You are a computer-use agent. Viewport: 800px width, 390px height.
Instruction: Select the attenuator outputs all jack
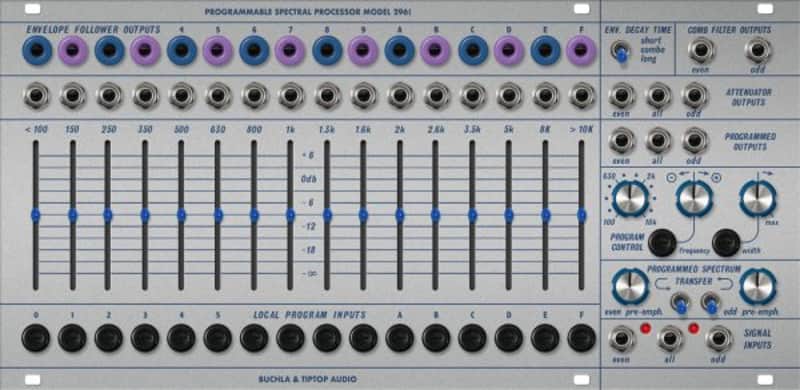(659, 95)
